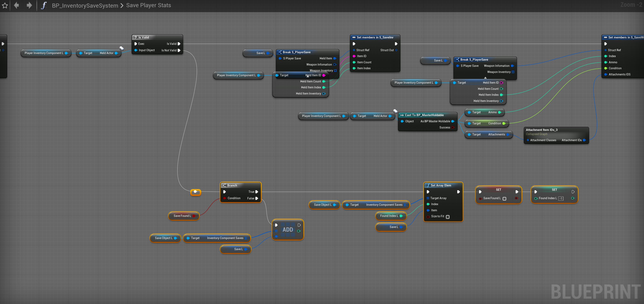This screenshot has width=644, height=304.
Task: Click the Branch True exec output pin
Action: point(257,192)
